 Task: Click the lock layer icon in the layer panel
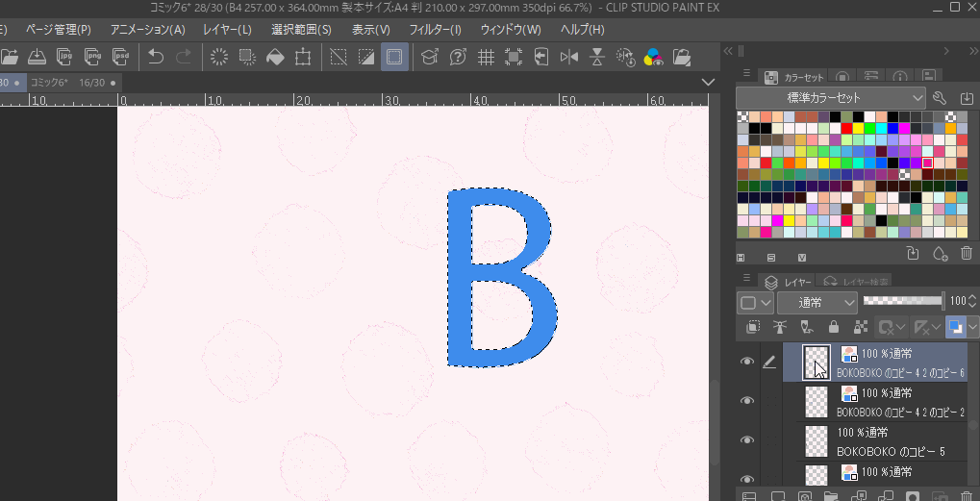(835, 328)
